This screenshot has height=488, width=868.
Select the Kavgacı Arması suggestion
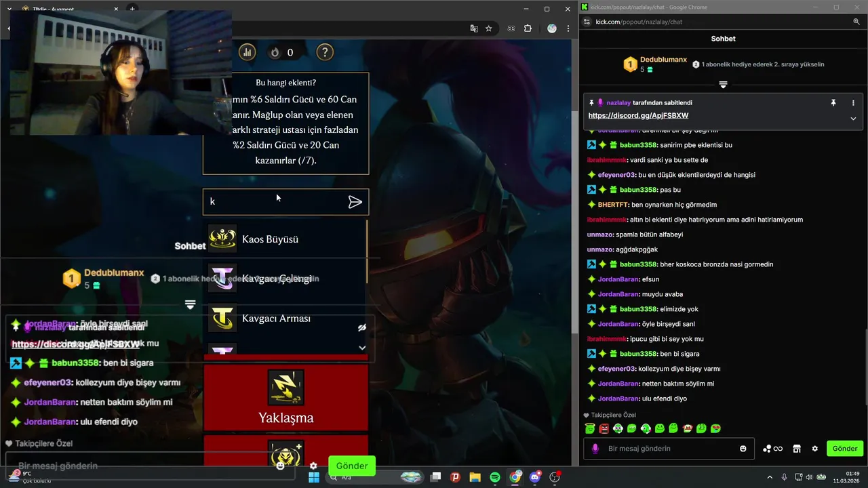pyautogui.click(x=285, y=318)
